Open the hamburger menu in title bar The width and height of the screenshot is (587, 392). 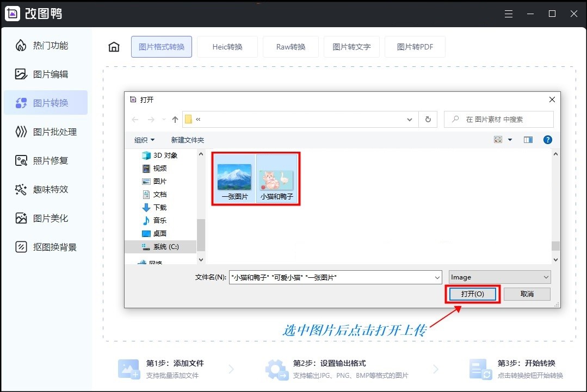coord(508,13)
